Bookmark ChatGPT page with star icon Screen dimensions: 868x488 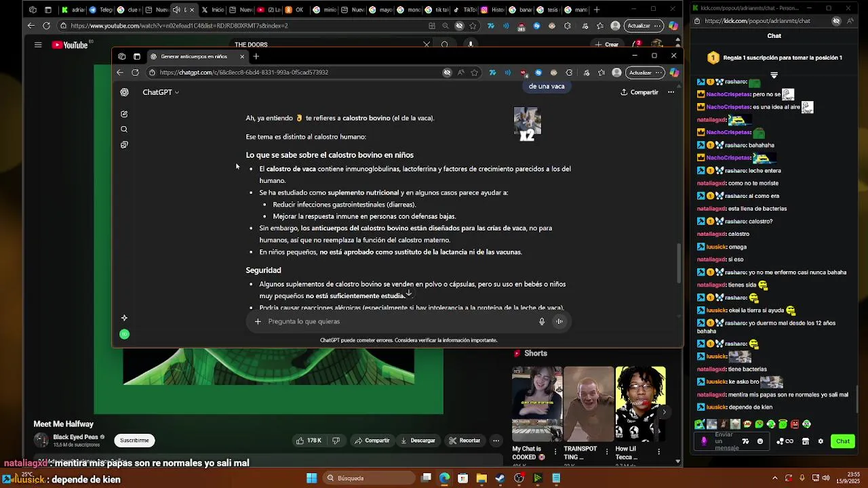tap(475, 73)
